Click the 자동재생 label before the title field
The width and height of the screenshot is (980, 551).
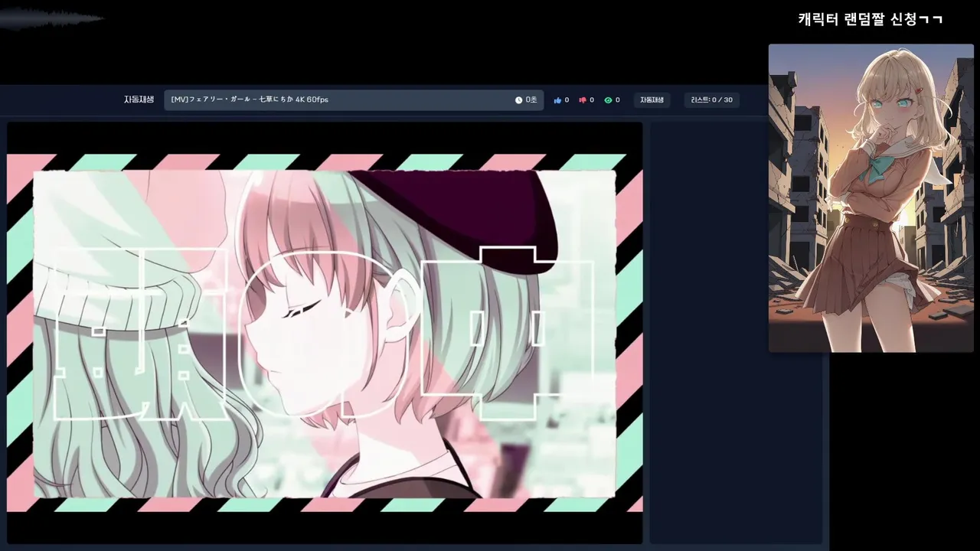[x=139, y=100]
